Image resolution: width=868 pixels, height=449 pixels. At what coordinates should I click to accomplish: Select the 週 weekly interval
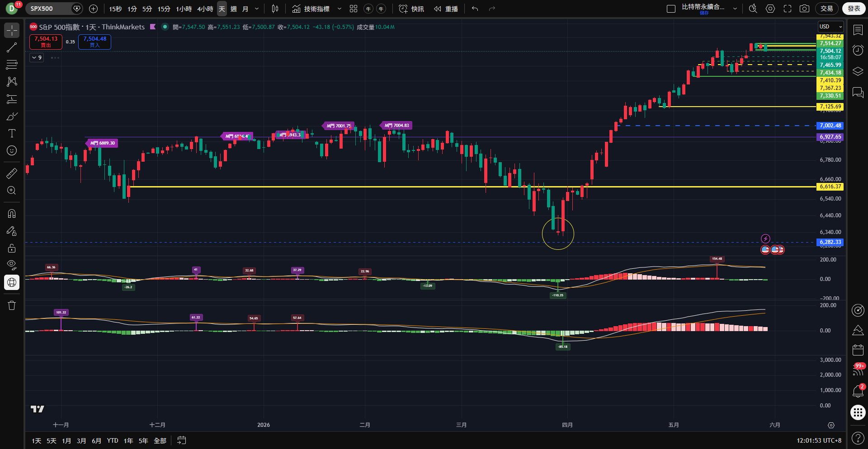233,9
